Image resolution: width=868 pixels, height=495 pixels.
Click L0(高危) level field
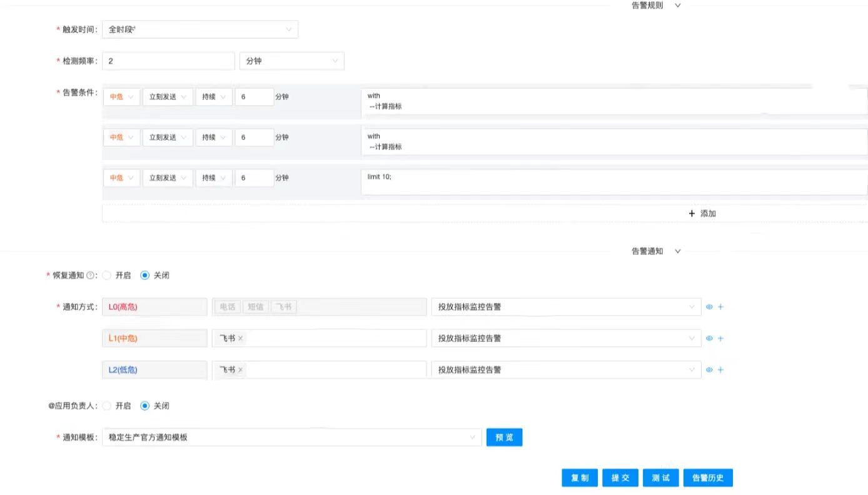pos(154,307)
